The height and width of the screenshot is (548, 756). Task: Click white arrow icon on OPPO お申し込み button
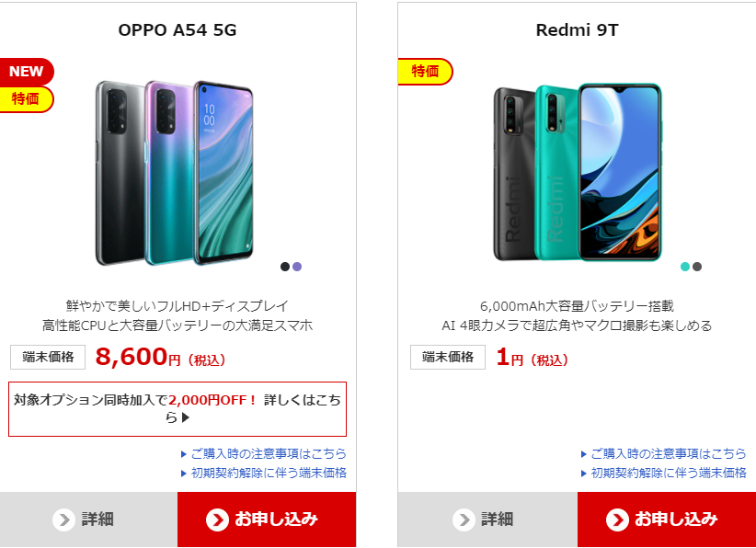click(217, 519)
